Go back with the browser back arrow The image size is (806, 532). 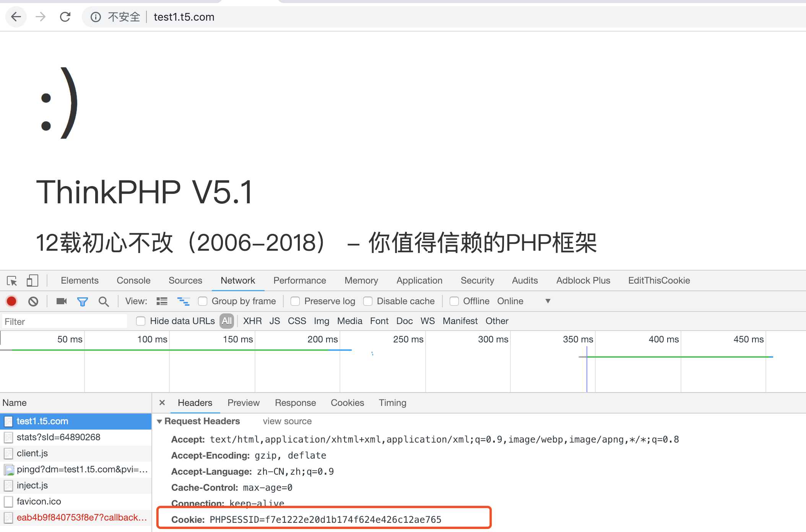click(x=16, y=17)
